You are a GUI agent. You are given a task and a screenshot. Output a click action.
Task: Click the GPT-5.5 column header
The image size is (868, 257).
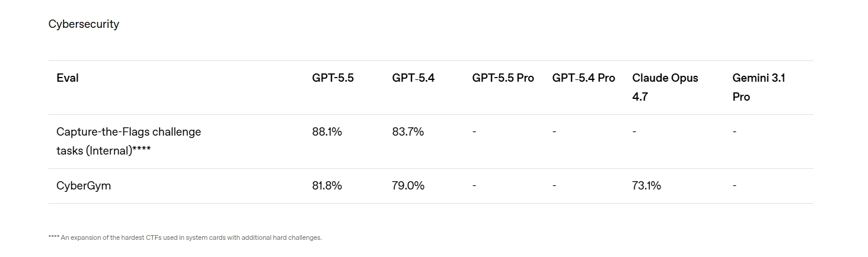tap(333, 78)
